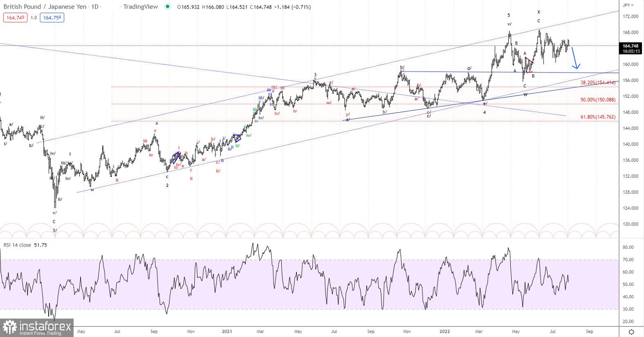Click the 128.000 price axis label
Viewport: 644px width, 337px height.
coord(630,192)
